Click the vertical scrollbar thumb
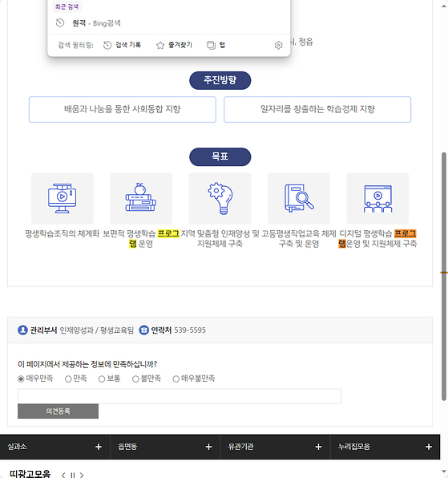This screenshot has height=478, width=448. (x=444, y=277)
